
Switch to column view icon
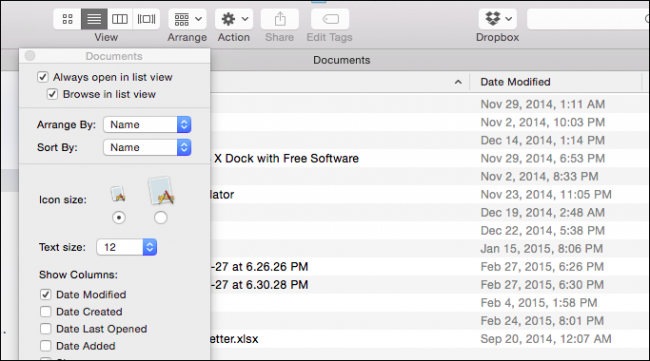[120, 19]
